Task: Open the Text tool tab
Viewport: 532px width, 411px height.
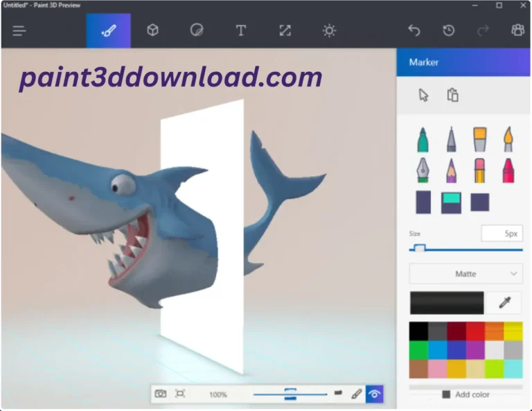Action: 241,30
